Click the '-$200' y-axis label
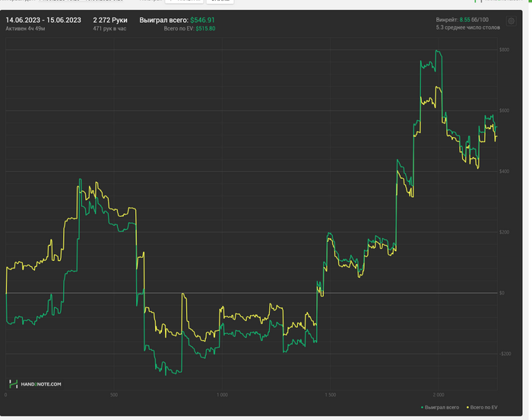 pos(505,354)
